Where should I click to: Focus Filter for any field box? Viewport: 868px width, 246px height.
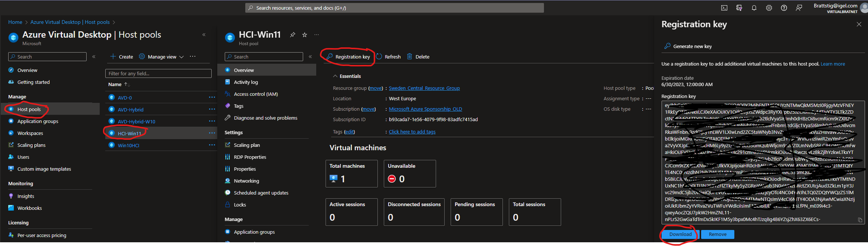158,73
